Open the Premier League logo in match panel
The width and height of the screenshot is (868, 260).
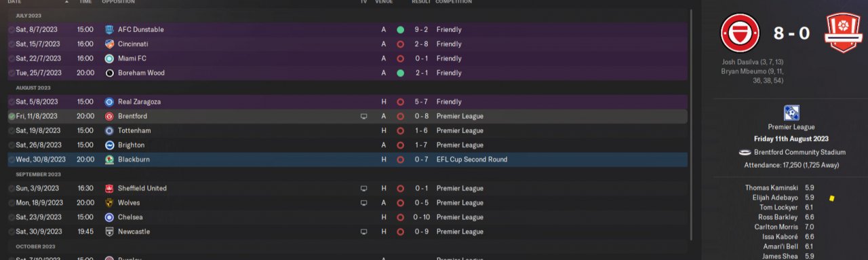[x=791, y=113]
